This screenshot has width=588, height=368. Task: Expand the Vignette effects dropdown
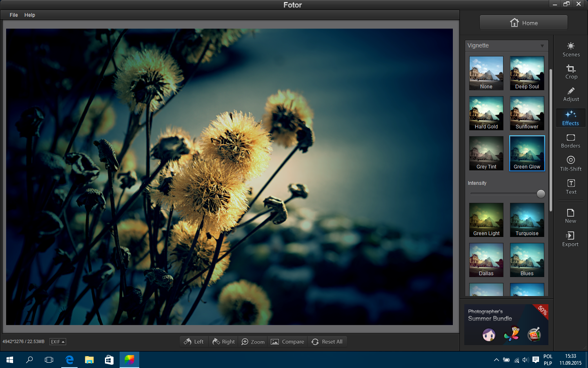[x=506, y=45]
